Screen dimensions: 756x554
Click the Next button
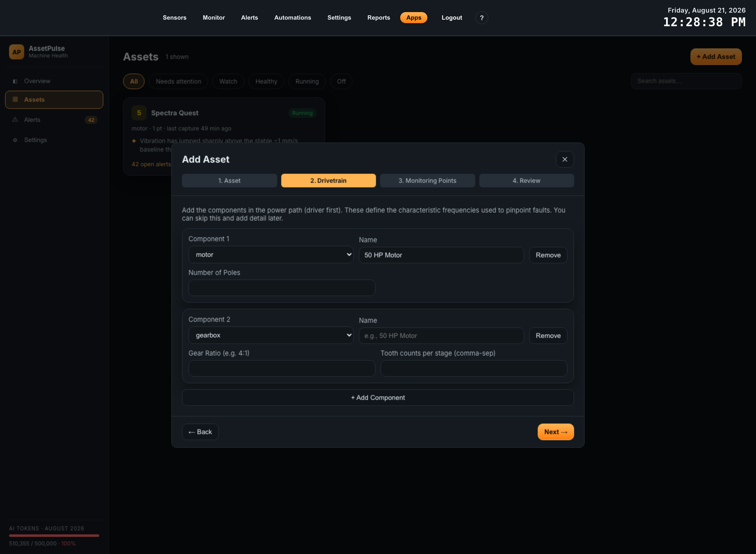click(x=556, y=432)
